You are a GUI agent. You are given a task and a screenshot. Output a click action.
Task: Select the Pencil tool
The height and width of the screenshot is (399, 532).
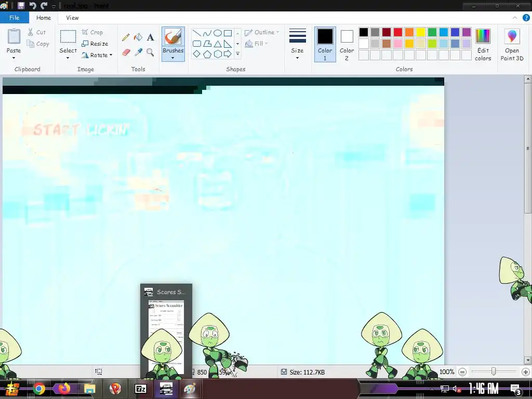tap(126, 37)
